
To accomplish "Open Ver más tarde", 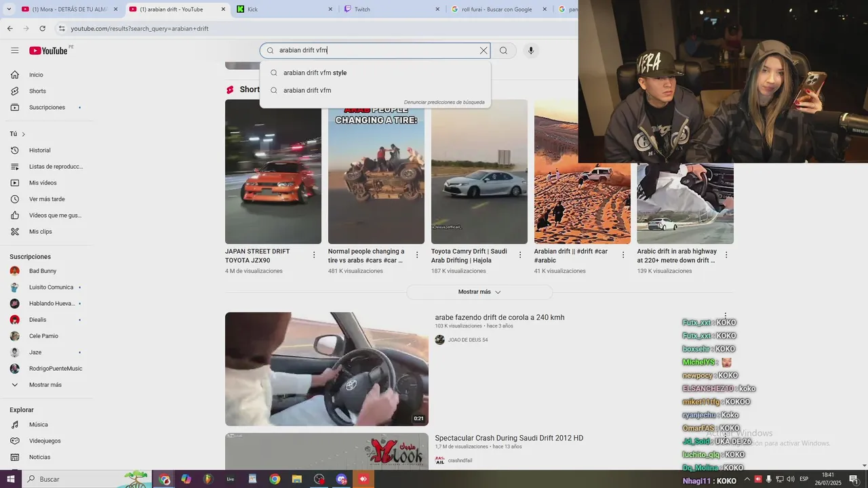I will click(x=46, y=199).
